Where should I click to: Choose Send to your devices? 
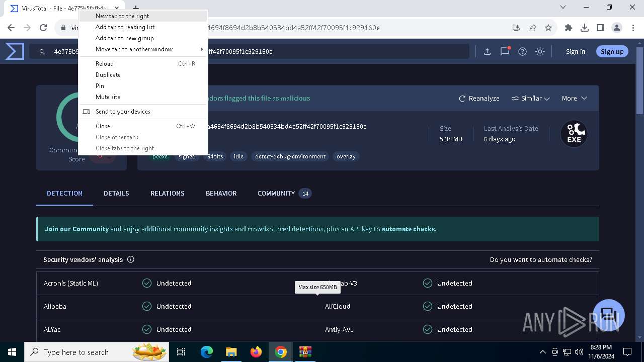click(143, 112)
